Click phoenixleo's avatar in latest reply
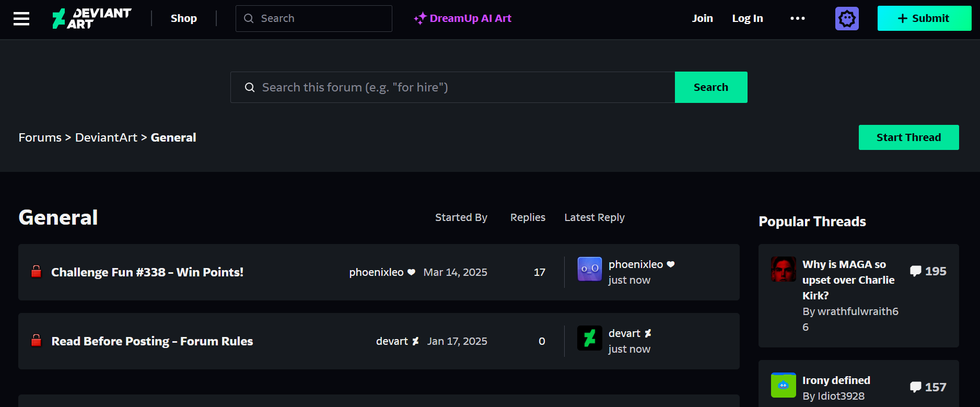The height and width of the screenshot is (407, 980). pos(589,269)
